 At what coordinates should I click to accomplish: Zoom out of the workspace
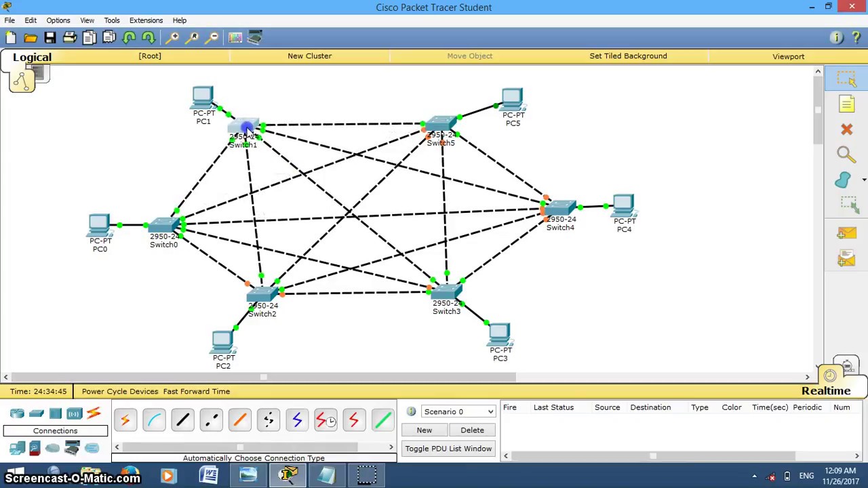click(x=213, y=38)
